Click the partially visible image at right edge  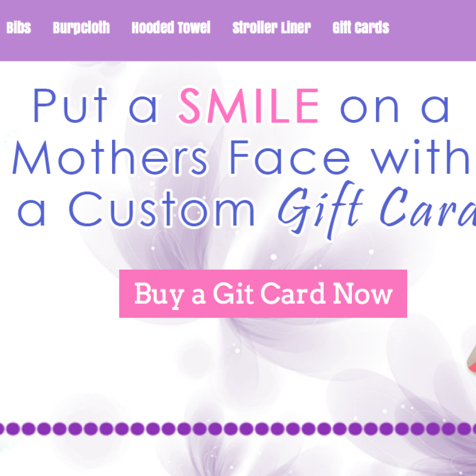click(471, 358)
